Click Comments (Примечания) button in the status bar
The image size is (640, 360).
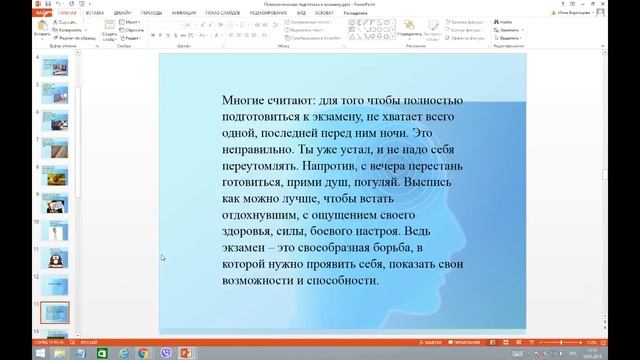coord(464,342)
